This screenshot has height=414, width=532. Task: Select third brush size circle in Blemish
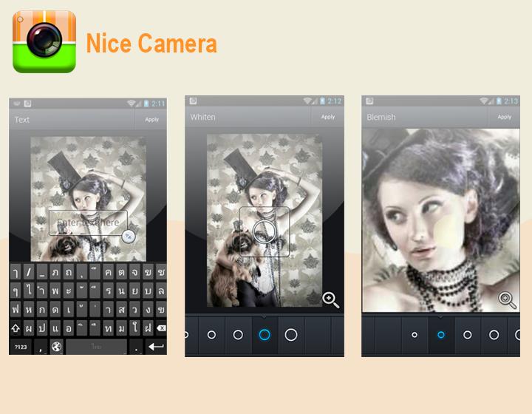[468, 335]
